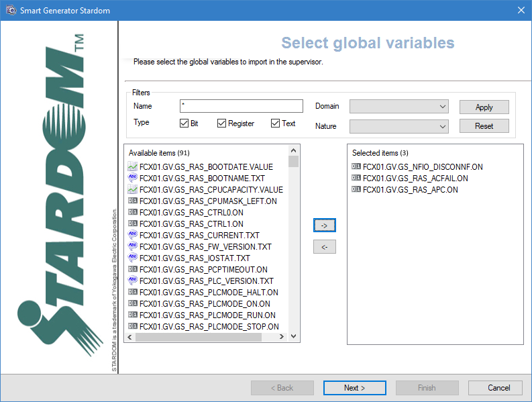The height and width of the screenshot is (402, 532).
Task: Click the text icon beside GS_RAS_BOOTNAME.TXT
Action: point(132,178)
